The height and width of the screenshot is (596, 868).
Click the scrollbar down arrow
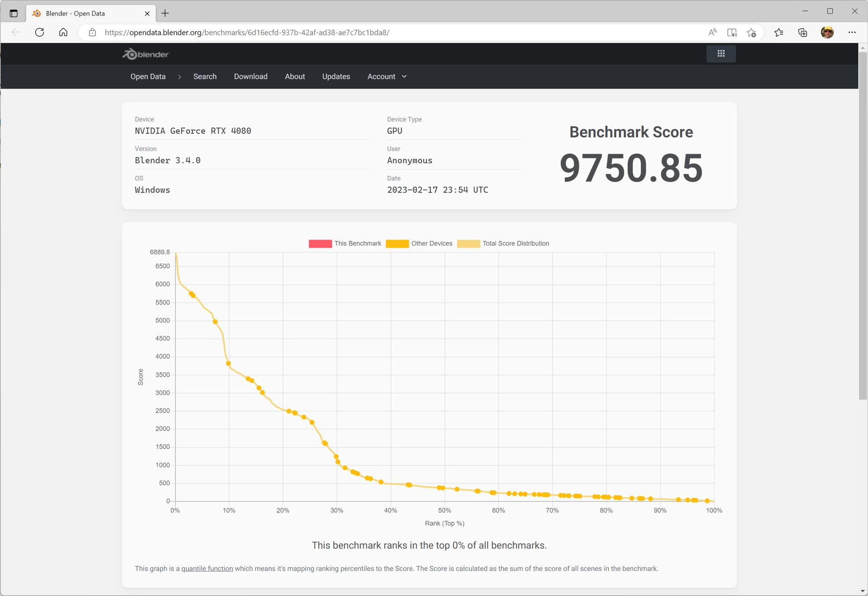coord(863,591)
